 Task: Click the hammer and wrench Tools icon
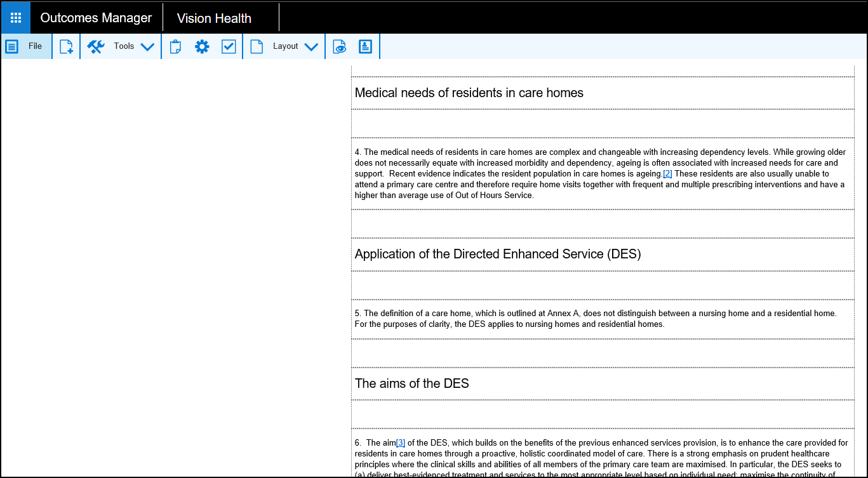(96, 46)
